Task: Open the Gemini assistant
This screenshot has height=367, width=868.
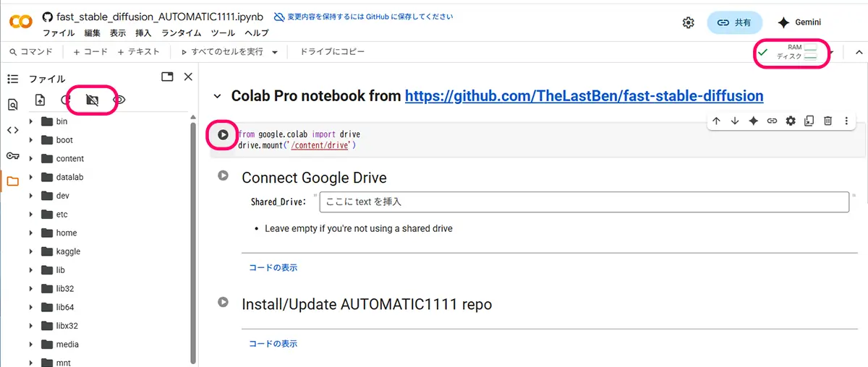Action: pos(799,22)
